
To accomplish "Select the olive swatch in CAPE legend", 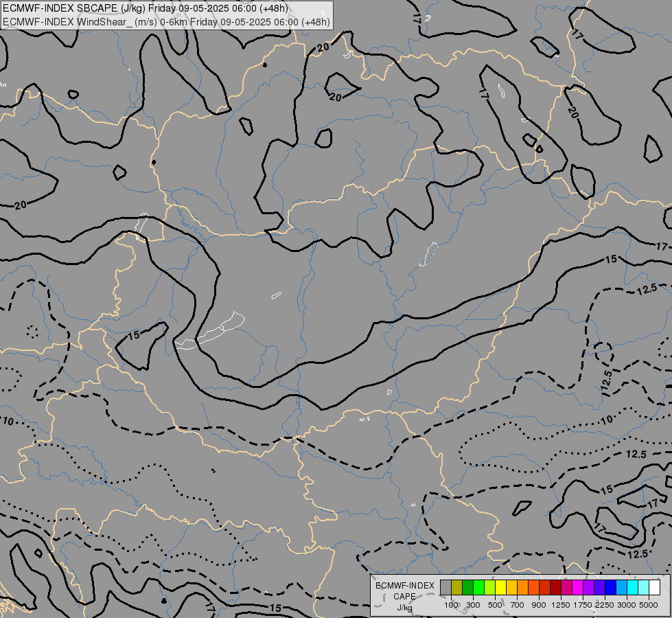I will 456,588.
